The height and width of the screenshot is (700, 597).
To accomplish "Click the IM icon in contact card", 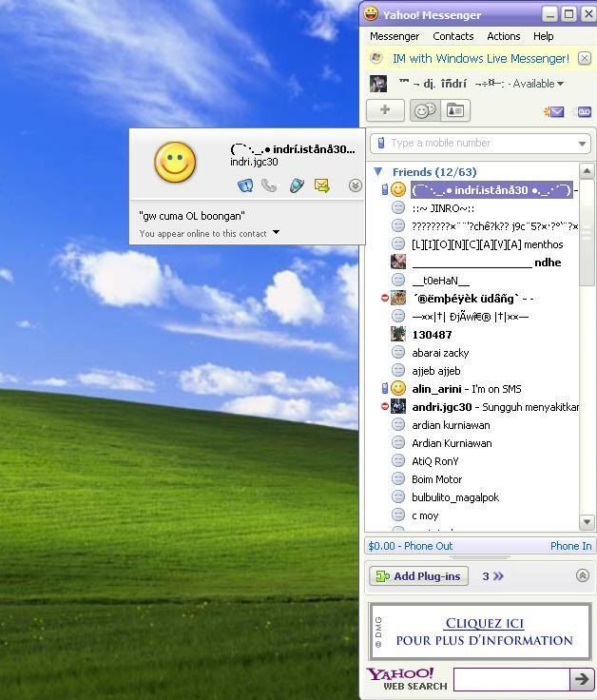I will [x=245, y=185].
